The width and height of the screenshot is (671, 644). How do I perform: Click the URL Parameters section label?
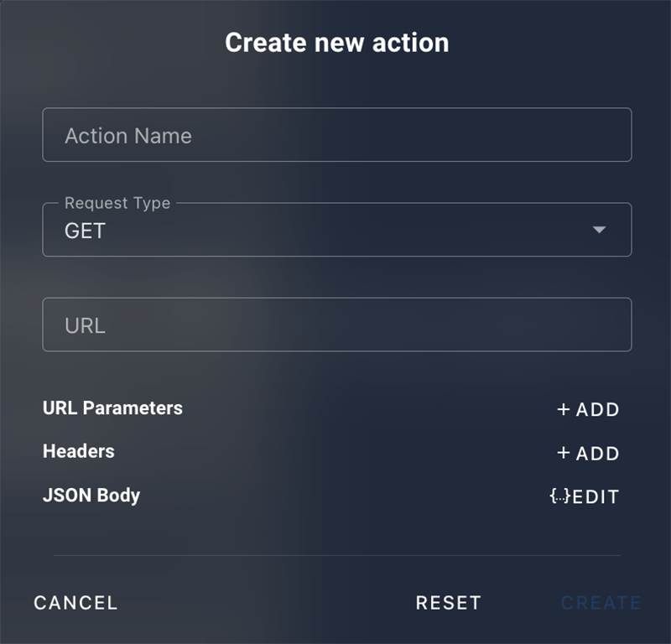pyautogui.click(x=112, y=408)
